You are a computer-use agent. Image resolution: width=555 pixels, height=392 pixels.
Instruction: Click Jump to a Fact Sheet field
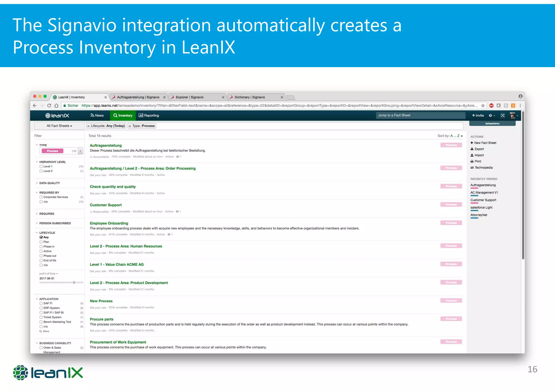pos(421,115)
